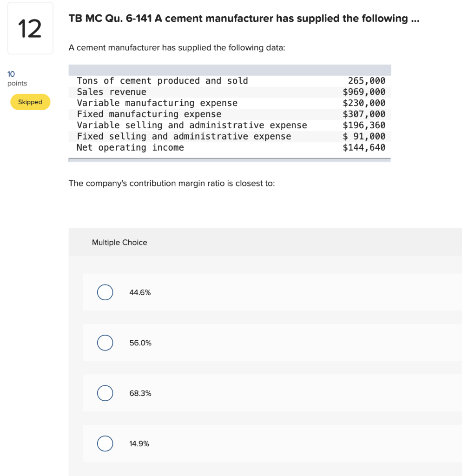Click the TB MC Qu. 6-141 question title
Image resolution: width=462 pixels, height=476 pixels.
(x=244, y=19)
